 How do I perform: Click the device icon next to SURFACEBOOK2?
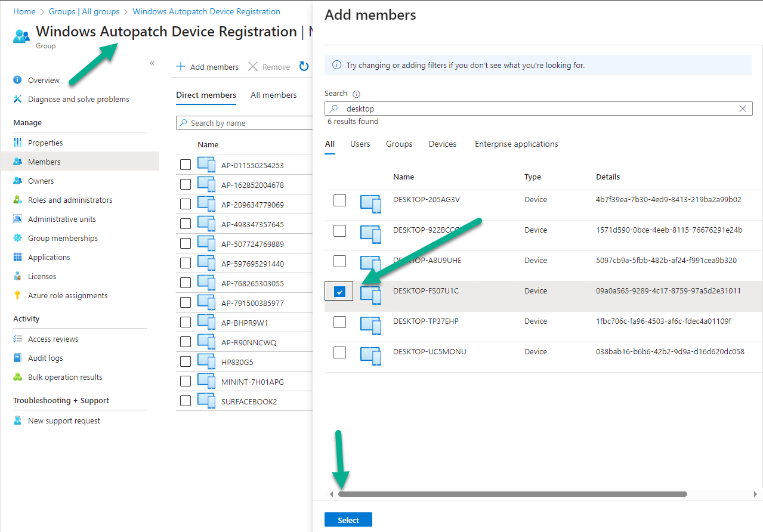tap(206, 401)
